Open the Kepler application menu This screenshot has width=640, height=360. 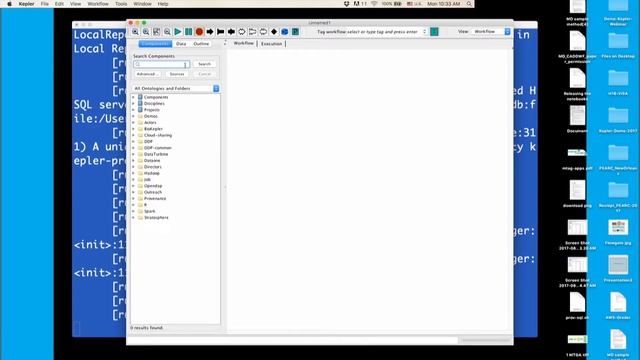pyautogui.click(x=27, y=4)
